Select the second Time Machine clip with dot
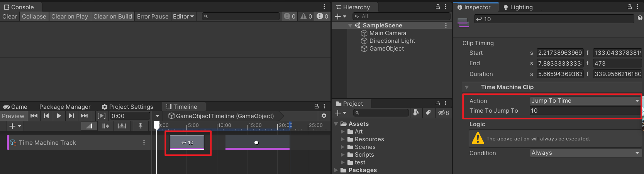644x174 pixels. tap(258, 142)
